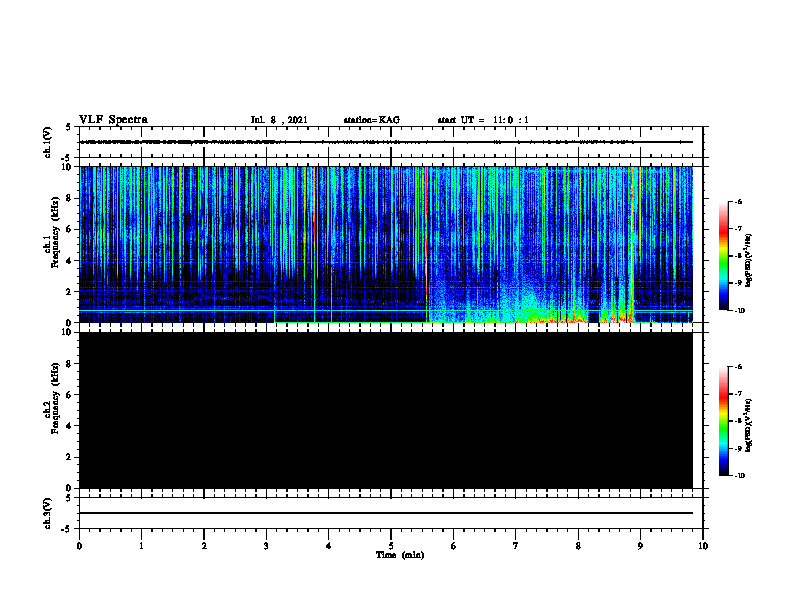Viewport: 792px width, 612px height.
Task: Click the time axis tick label 3
Action: click(266, 546)
